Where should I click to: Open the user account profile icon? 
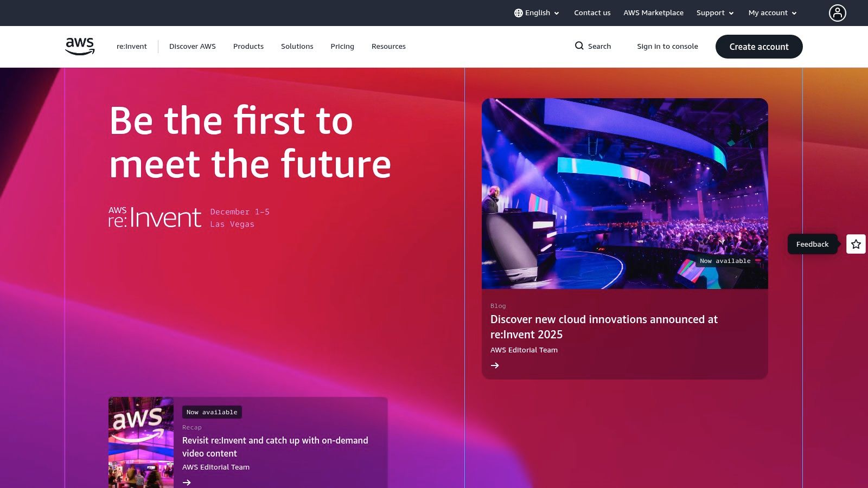point(838,12)
